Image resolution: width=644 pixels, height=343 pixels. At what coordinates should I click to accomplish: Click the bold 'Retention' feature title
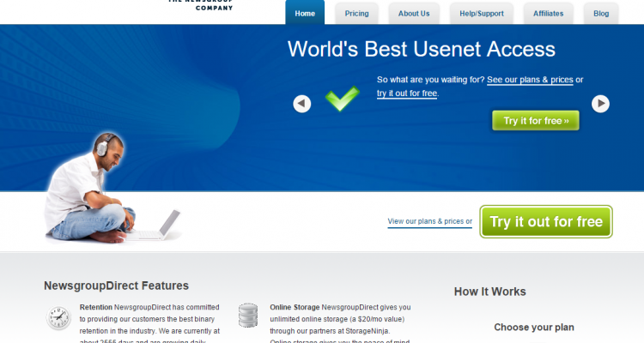point(95,307)
